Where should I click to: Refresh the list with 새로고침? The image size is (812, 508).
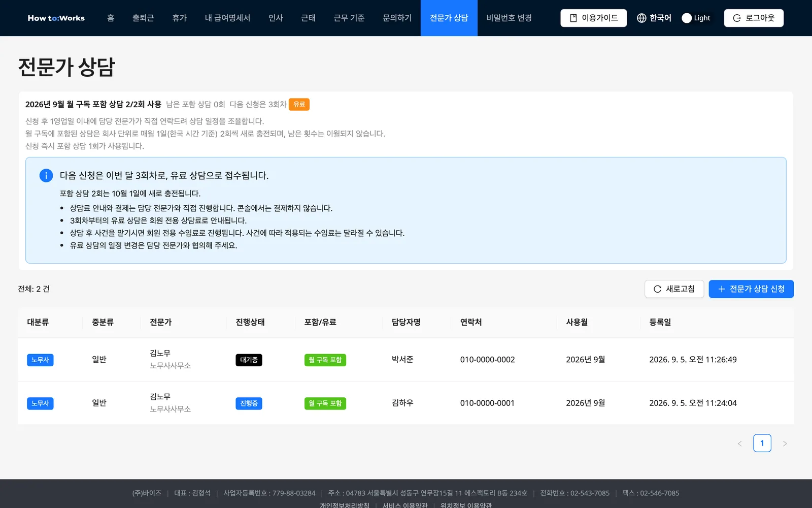pyautogui.click(x=674, y=289)
